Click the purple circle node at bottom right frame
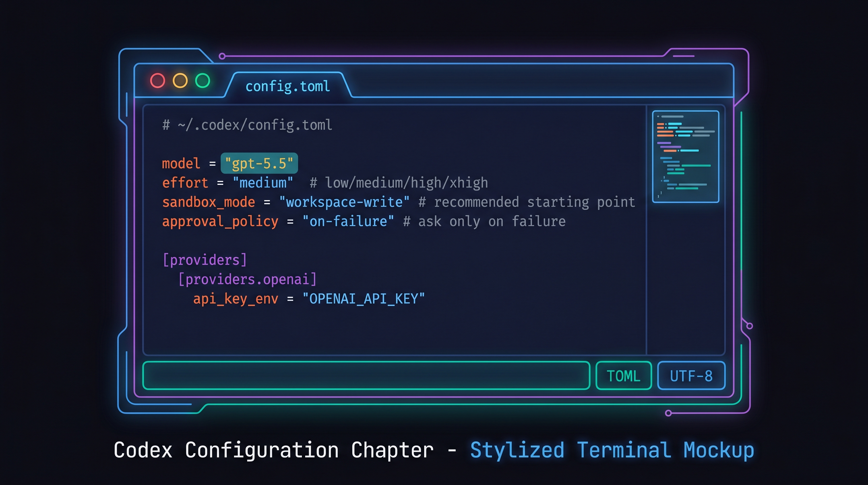Image resolution: width=868 pixels, height=485 pixels. coord(669,413)
